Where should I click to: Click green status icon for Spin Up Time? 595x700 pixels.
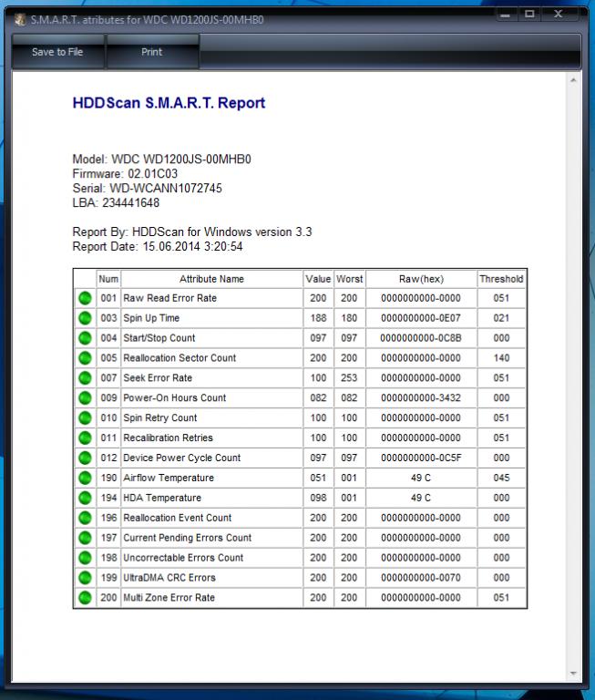[x=85, y=318]
